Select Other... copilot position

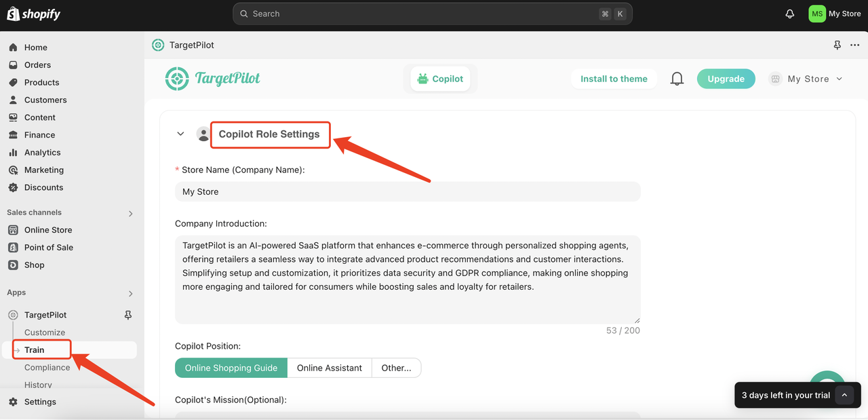coord(397,368)
